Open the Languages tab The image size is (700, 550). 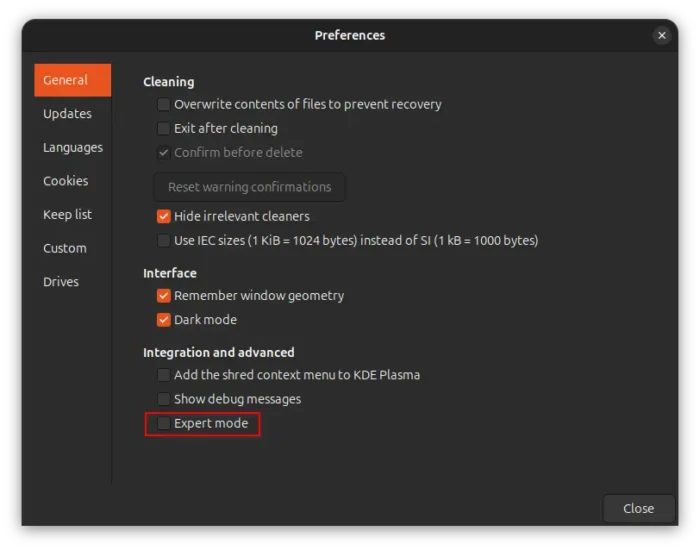point(72,148)
